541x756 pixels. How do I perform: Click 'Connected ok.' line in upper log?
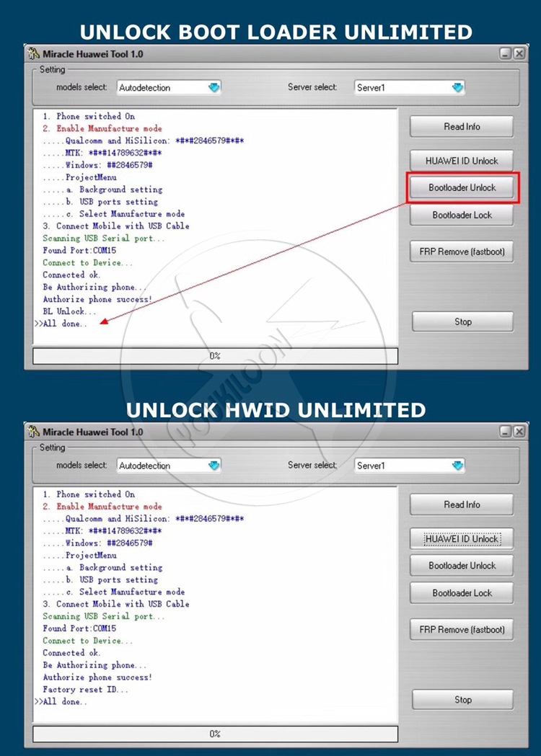[x=71, y=275]
